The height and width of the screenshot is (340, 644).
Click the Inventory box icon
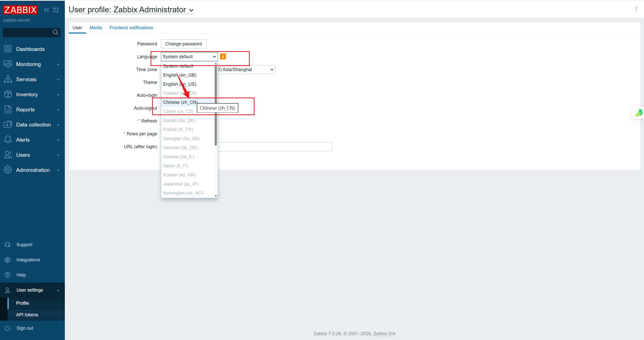(x=8, y=94)
